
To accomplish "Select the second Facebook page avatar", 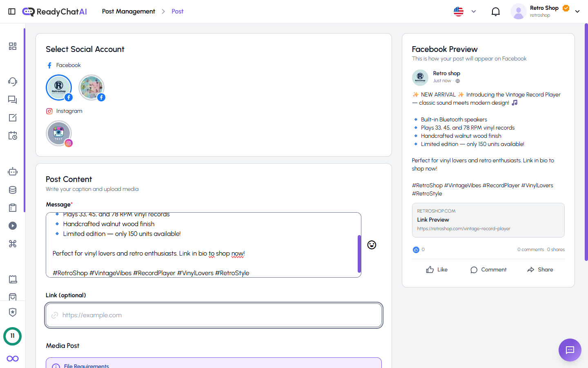I will pos(91,88).
